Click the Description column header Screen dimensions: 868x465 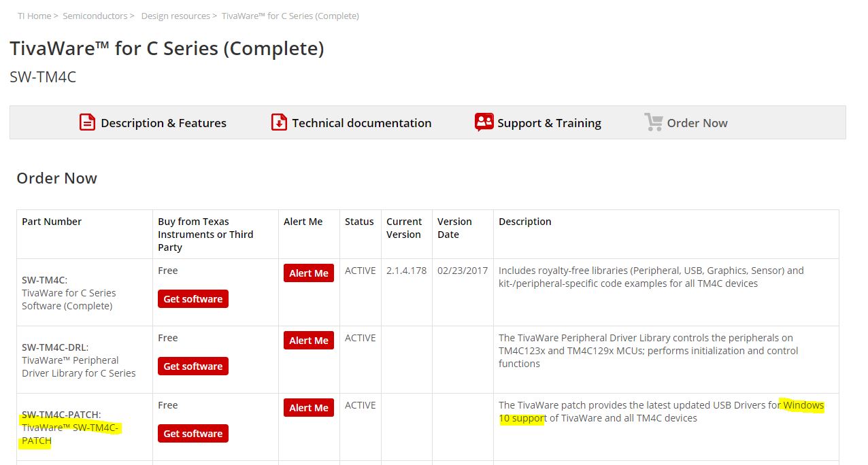tap(525, 222)
